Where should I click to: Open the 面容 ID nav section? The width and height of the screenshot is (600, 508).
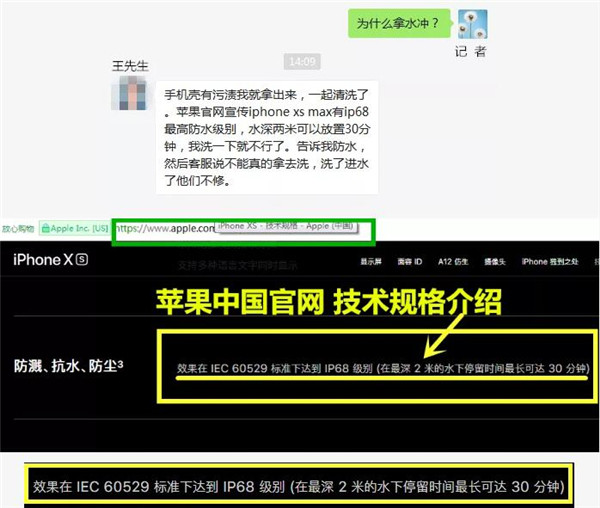tap(409, 262)
